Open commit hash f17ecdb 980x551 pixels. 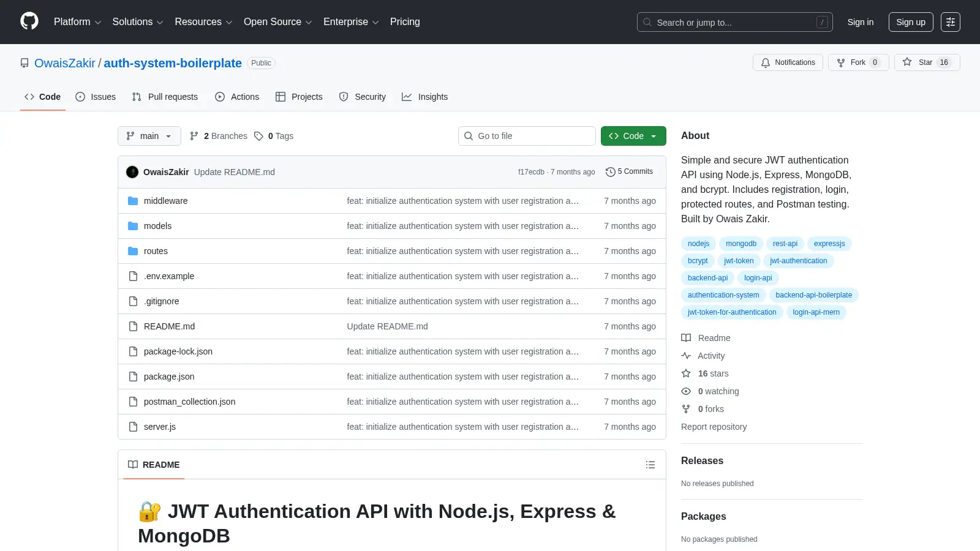tap(531, 172)
